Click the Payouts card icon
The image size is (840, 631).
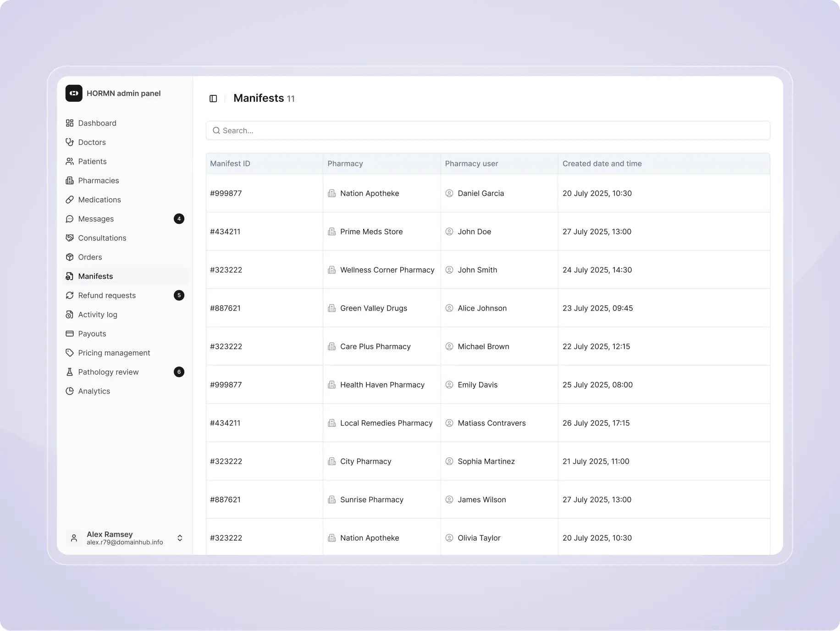point(70,334)
